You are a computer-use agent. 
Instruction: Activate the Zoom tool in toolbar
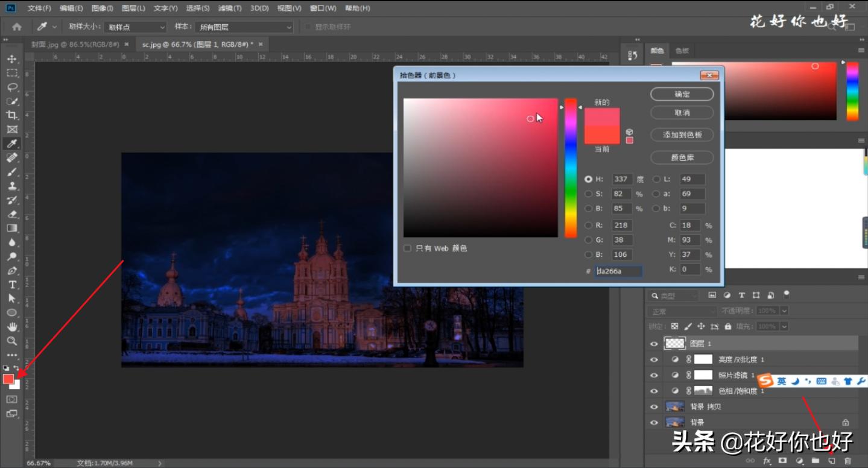pos(11,341)
